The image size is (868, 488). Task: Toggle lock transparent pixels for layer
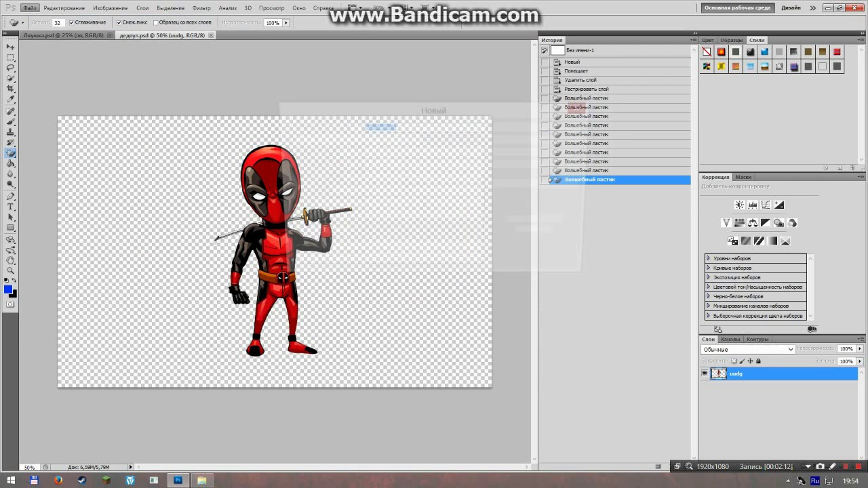tap(734, 361)
